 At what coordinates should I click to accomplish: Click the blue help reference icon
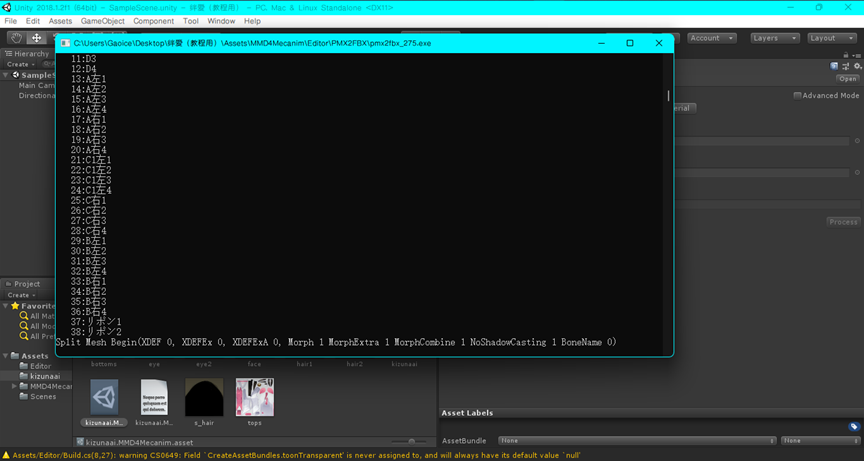(x=835, y=66)
